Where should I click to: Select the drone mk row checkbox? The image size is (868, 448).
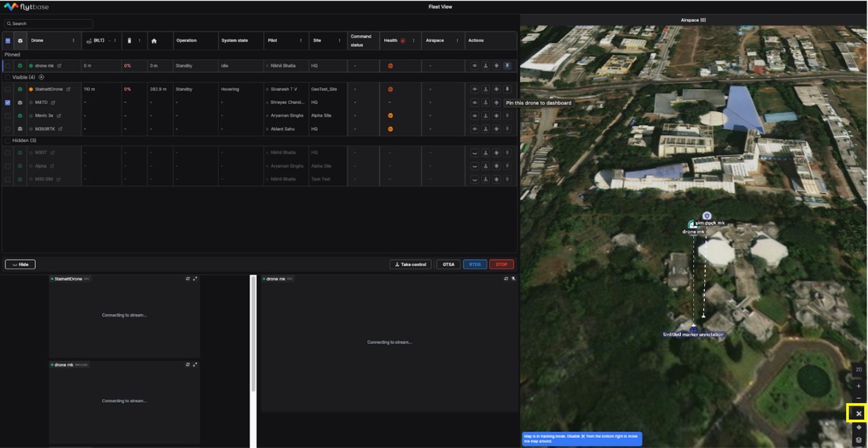[x=8, y=66]
